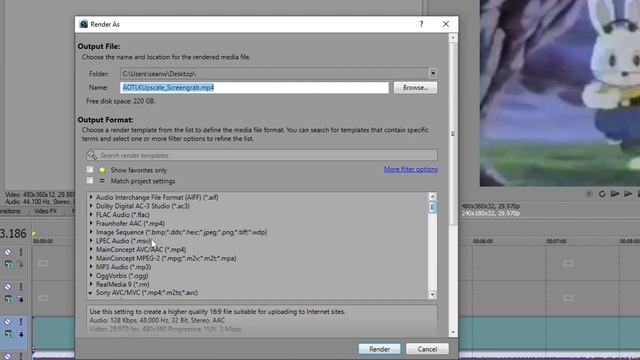Mute the highlighted third timeline track
This screenshot has height=360, width=640.
[x=8, y=322]
